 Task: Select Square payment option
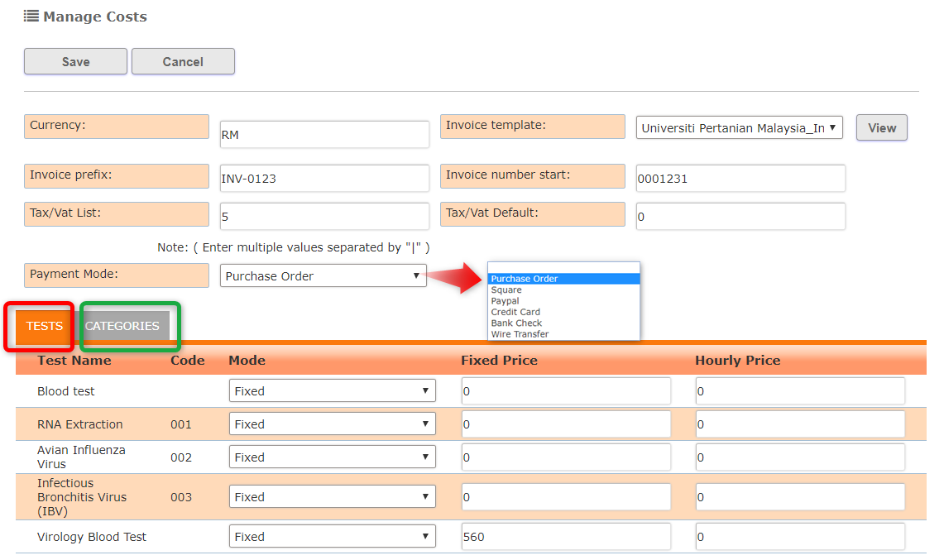(x=563, y=290)
